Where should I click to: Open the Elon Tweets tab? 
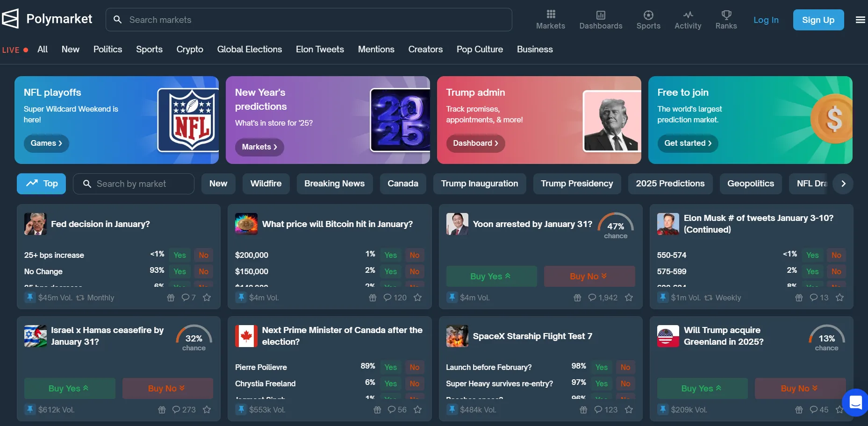(320, 50)
